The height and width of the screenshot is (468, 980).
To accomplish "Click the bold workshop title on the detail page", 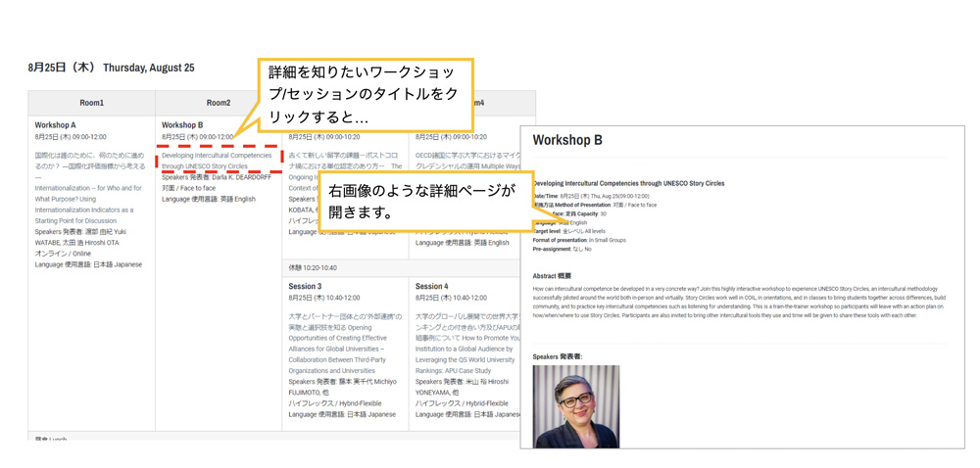I will [x=629, y=183].
